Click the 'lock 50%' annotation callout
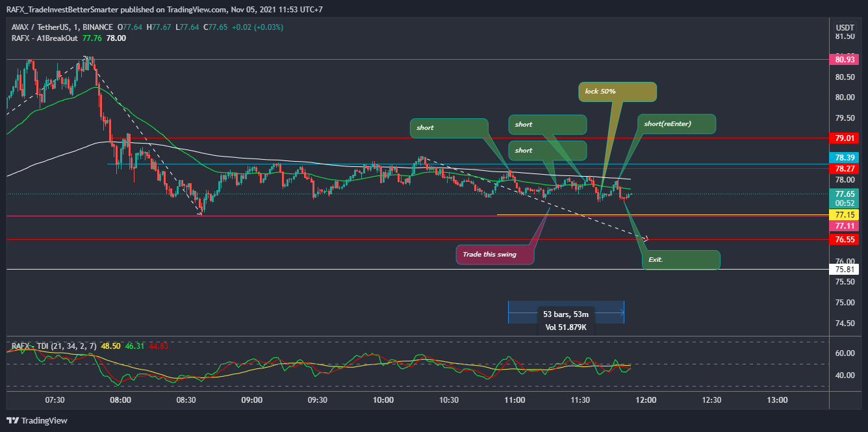The width and height of the screenshot is (868, 432). tap(617, 92)
